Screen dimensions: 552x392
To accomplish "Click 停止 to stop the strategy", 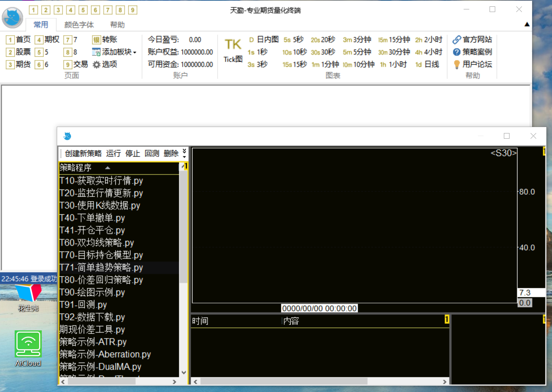I will pyautogui.click(x=132, y=153).
